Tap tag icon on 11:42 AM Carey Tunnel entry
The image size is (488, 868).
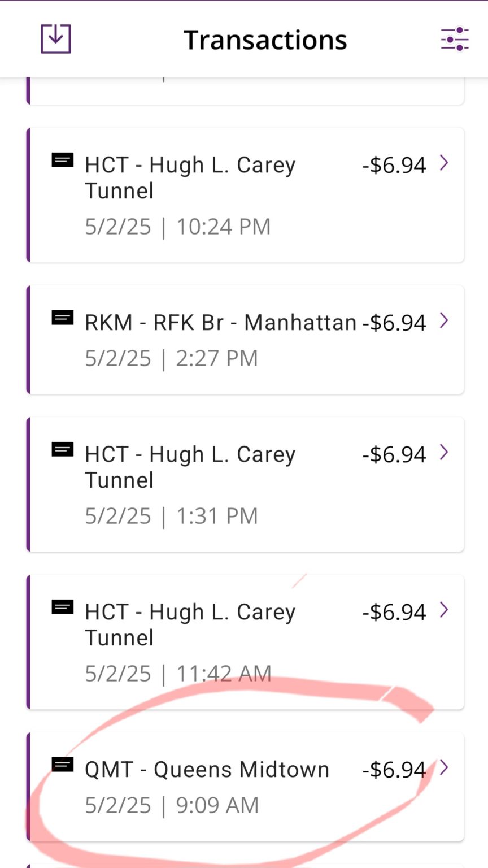tap(63, 607)
